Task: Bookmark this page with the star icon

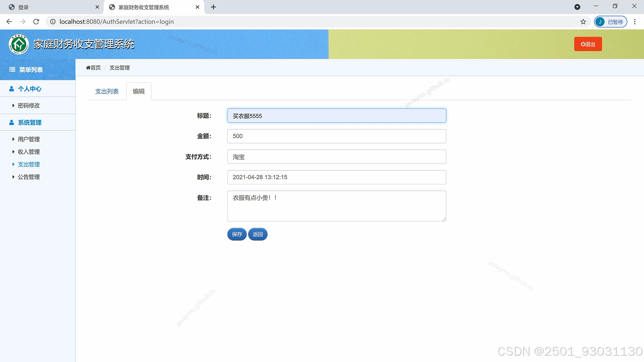Action: click(583, 22)
